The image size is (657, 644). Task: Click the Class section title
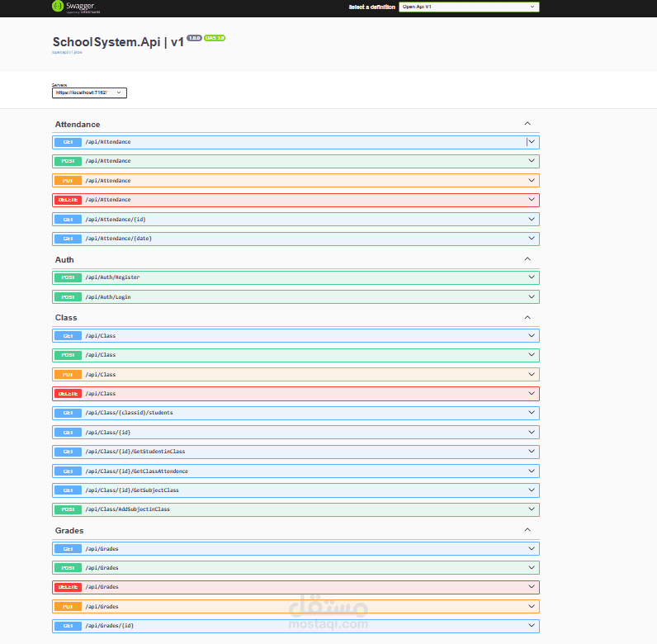[x=66, y=318]
